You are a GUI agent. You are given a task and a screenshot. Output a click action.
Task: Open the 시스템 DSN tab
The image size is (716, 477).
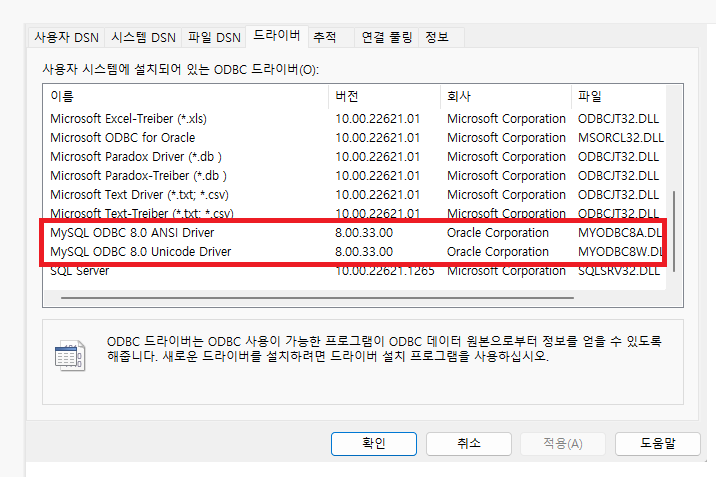pos(143,37)
